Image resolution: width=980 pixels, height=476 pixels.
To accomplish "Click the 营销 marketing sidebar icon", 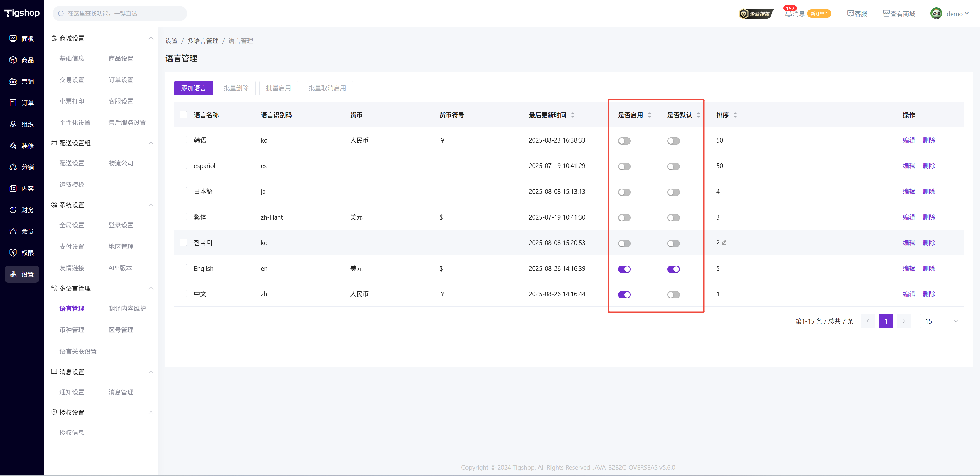I will (x=13, y=81).
